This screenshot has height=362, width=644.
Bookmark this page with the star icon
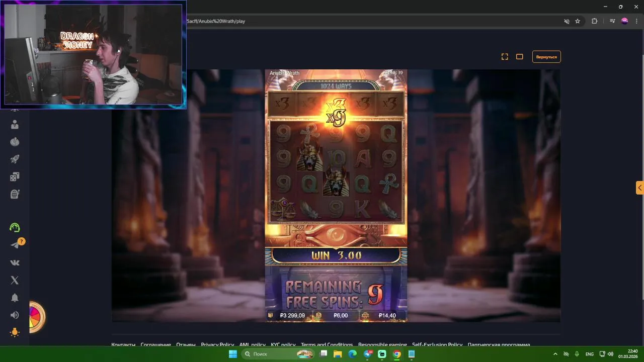[x=578, y=21]
